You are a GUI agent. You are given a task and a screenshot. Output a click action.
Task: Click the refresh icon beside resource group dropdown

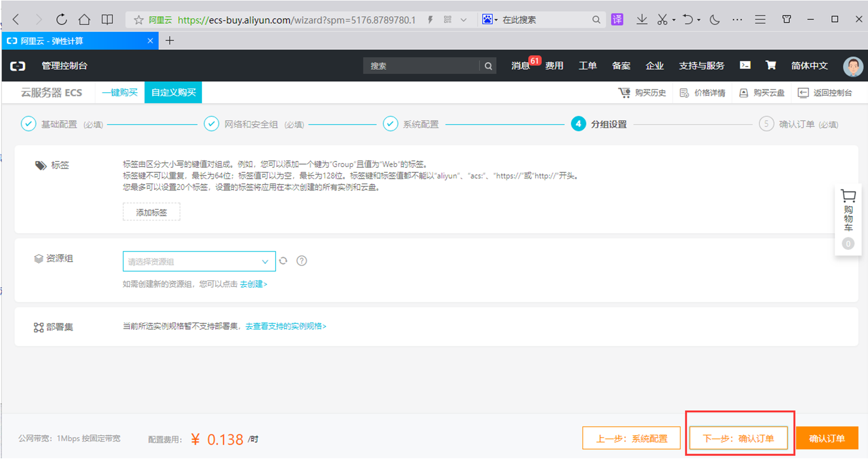283,261
